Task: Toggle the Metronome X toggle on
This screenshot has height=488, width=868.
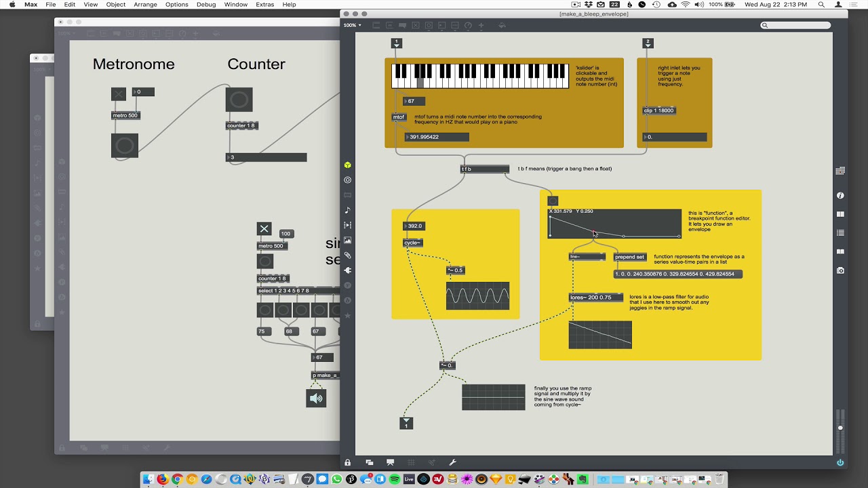Action: [119, 94]
